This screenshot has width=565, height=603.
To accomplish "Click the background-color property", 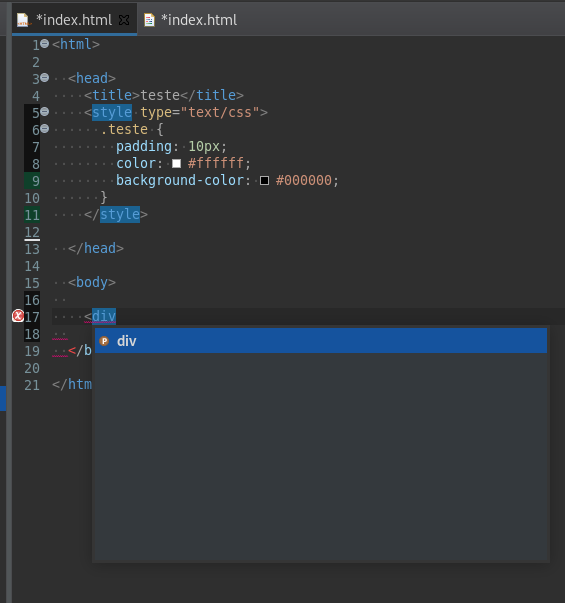I will click(x=180, y=180).
